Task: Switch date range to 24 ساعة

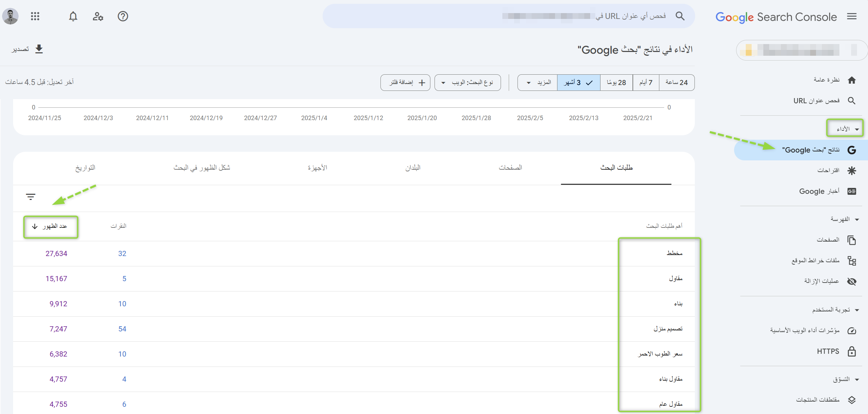Action: [x=677, y=82]
